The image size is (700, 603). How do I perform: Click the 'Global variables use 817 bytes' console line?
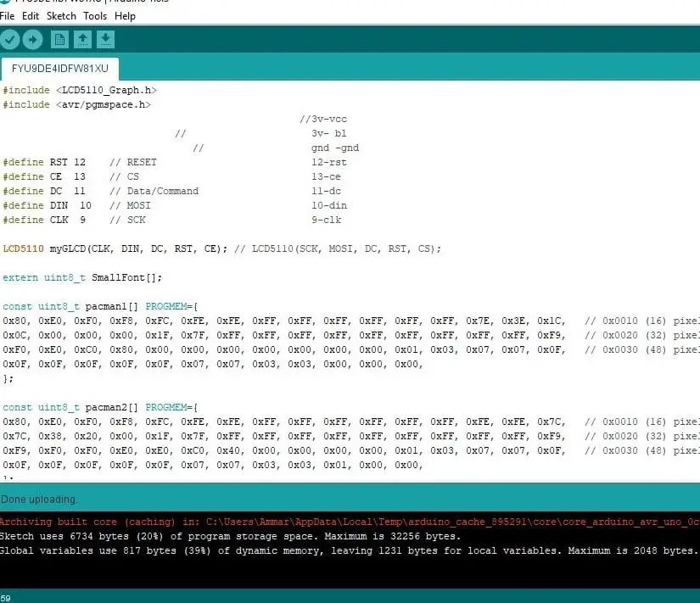pos(348,550)
